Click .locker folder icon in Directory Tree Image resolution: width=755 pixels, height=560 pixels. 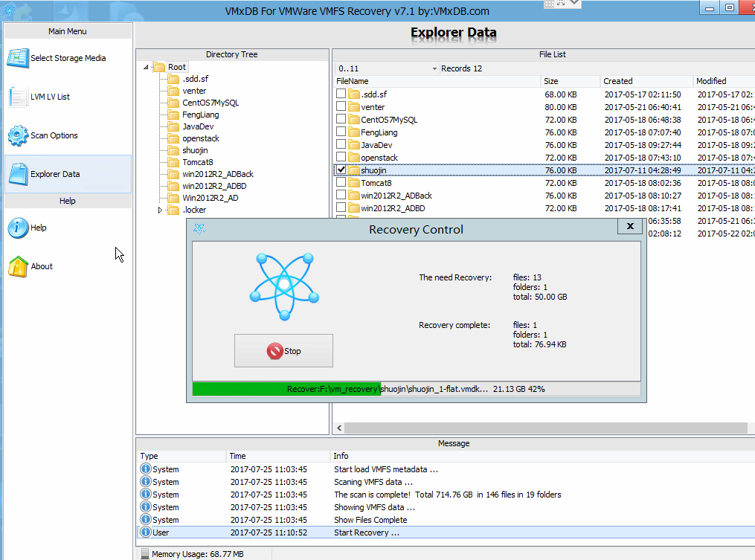(x=173, y=210)
